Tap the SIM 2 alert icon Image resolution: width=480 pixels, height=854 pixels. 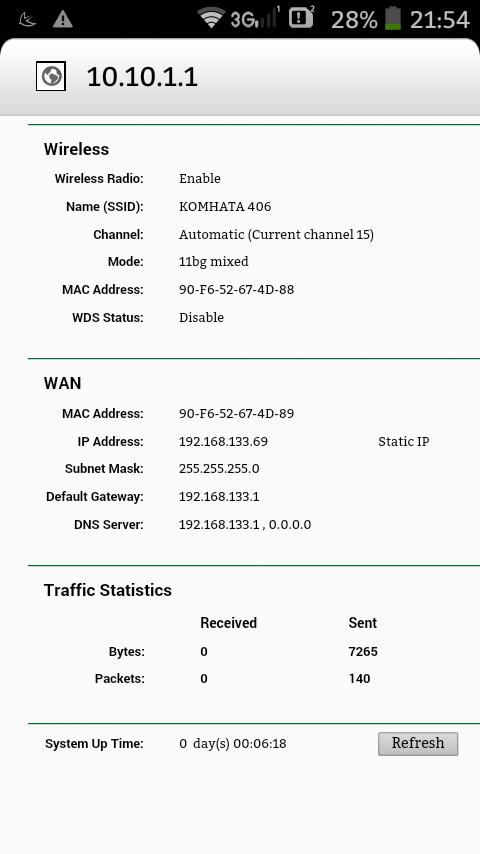point(302,17)
